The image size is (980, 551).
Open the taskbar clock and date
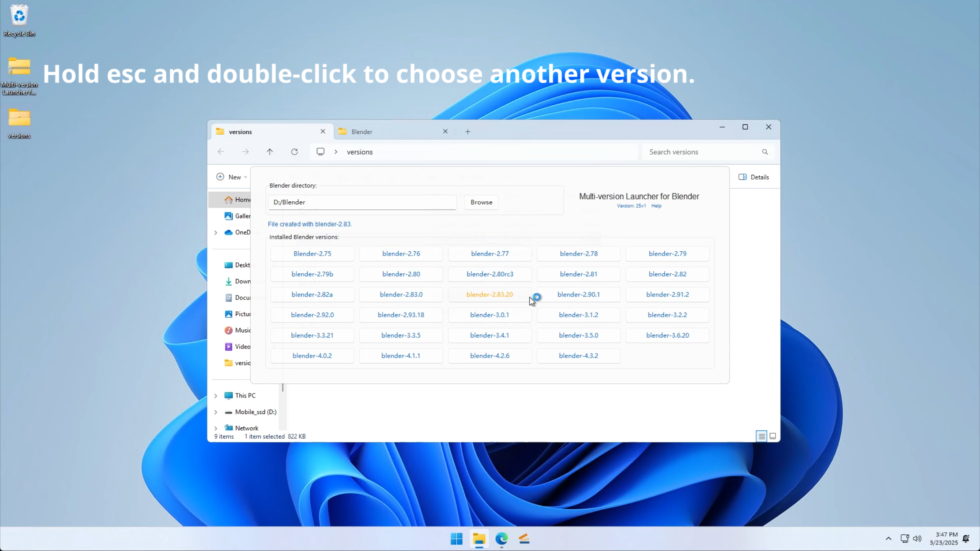(944, 539)
